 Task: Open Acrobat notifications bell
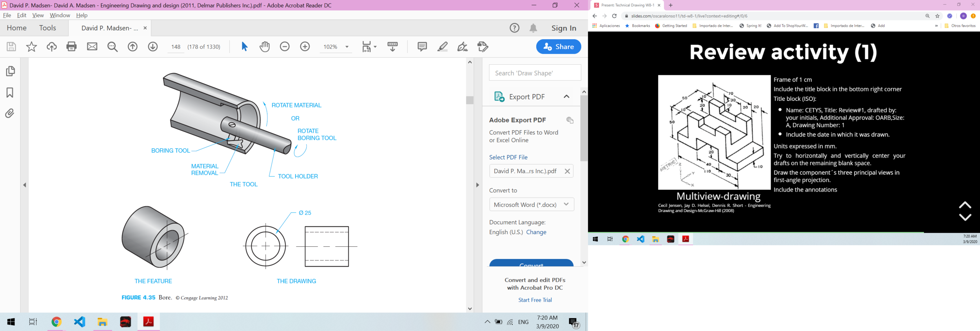coord(534,28)
